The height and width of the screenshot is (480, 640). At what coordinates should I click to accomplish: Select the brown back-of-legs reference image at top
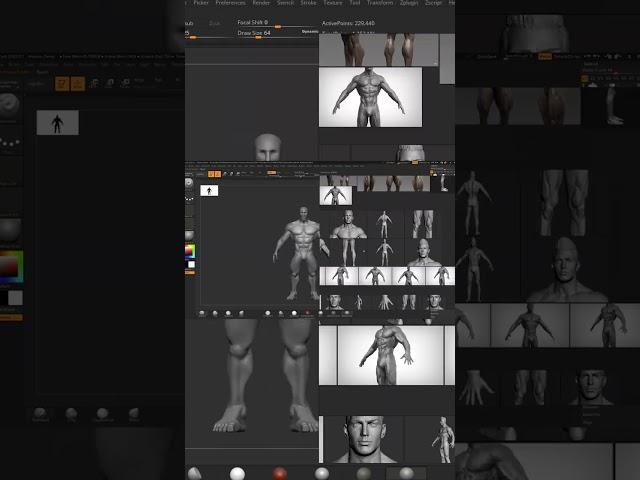(378, 50)
